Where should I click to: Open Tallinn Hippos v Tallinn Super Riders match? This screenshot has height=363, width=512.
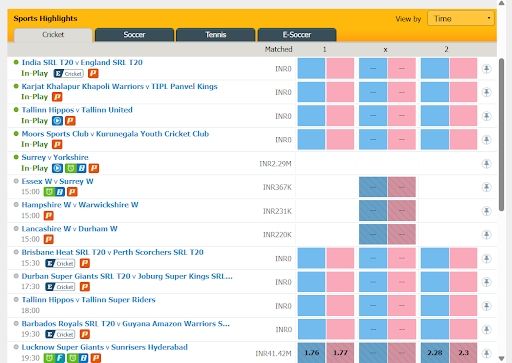(88, 300)
